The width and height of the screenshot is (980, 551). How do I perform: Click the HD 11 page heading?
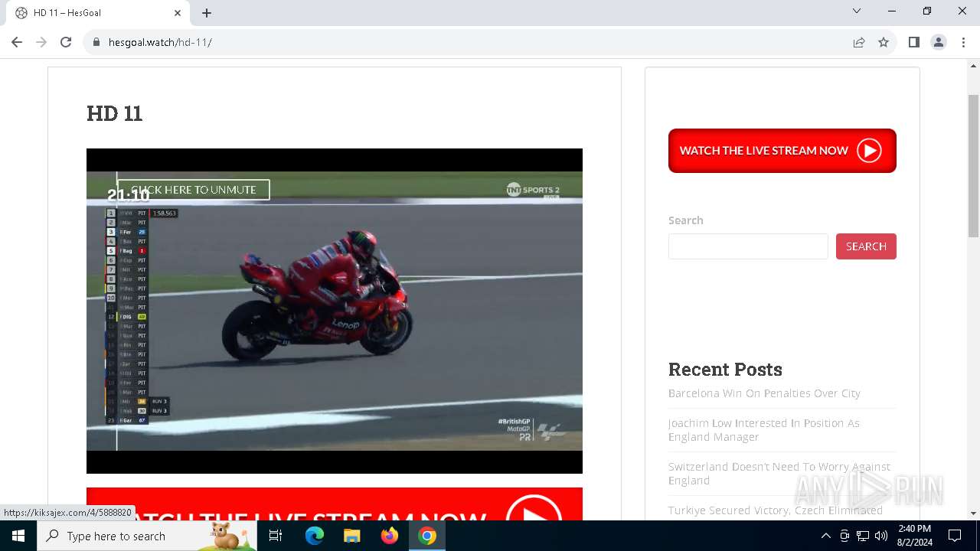(115, 113)
